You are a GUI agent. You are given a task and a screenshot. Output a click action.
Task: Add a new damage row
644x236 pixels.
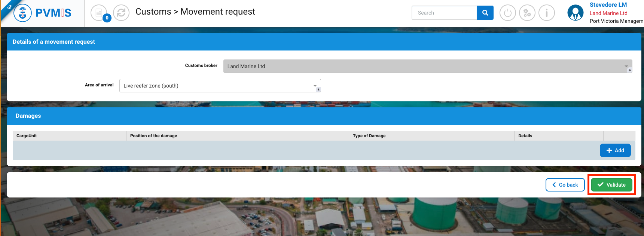pyautogui.click(x=615, y=150)
